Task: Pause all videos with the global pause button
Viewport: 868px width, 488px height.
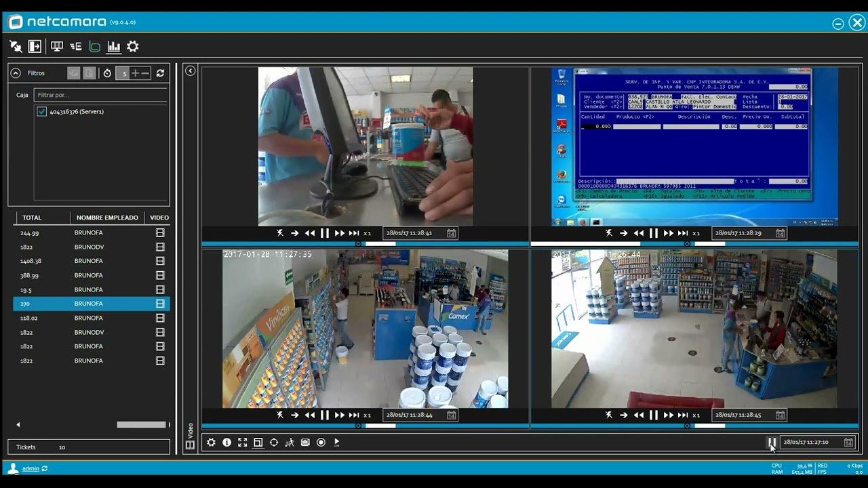Action: click(x=772, y=442)
